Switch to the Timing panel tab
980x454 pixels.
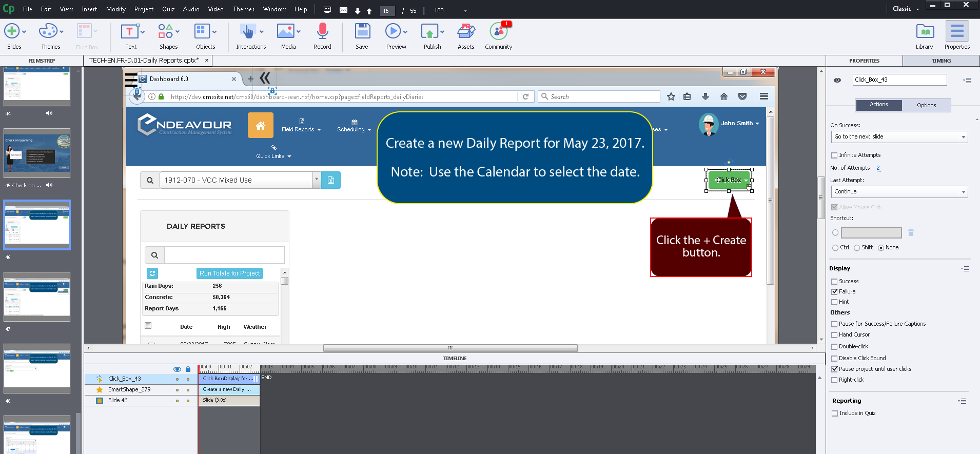[941, 61]
